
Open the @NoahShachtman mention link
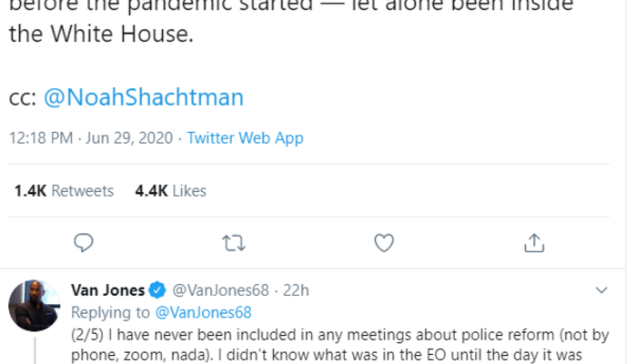pyautogui.click(x=143, y=98)
